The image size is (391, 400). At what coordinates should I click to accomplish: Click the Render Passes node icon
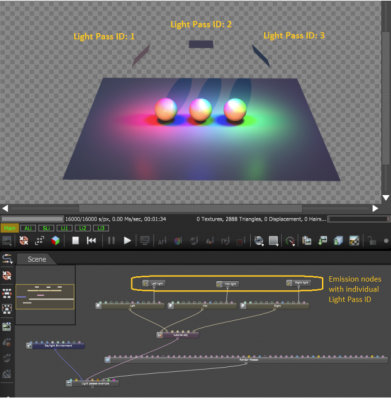click(108, 360)
